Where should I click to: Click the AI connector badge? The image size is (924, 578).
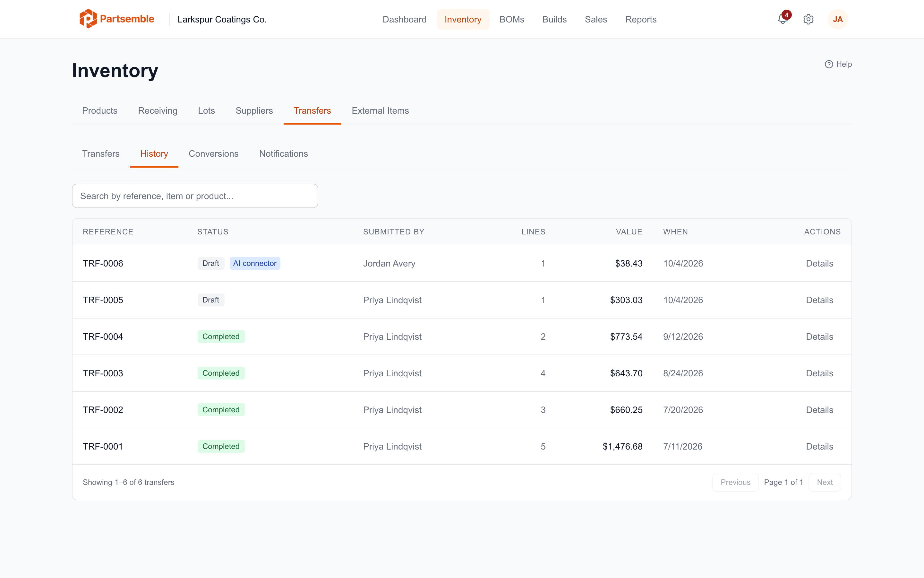pyautogui.click(x=255, y=263)
